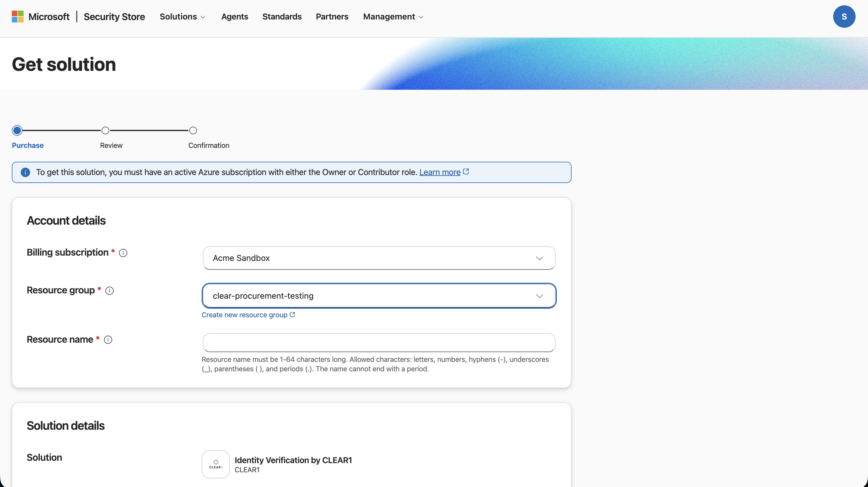This screenshot has height=487, width=868.
Task: Click the CLEAR1 solution logo thumbnail
Action: [x=216, y=464]
